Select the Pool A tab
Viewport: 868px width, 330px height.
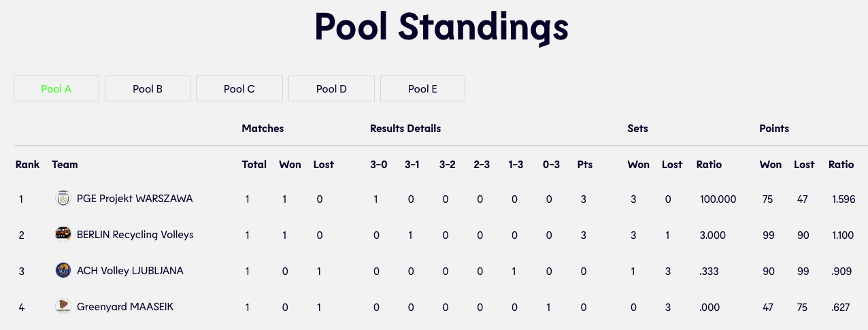pos(56,88)
